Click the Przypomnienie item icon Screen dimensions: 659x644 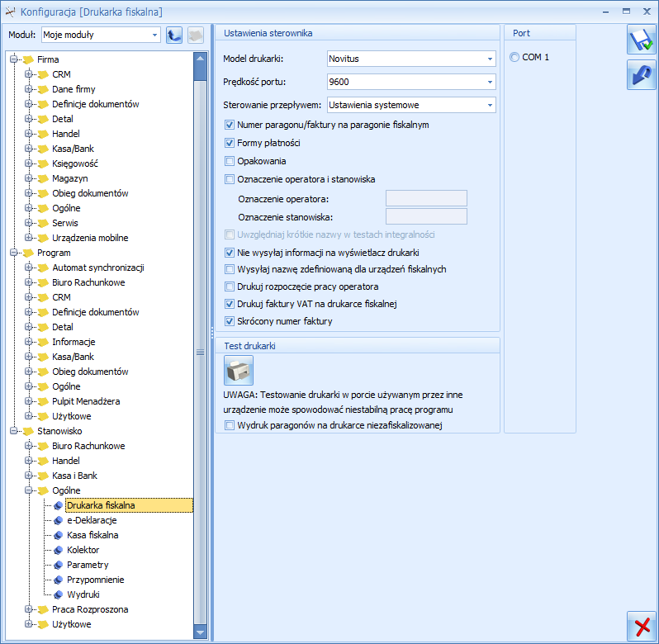pyautogui.click(x=59, y=580)
